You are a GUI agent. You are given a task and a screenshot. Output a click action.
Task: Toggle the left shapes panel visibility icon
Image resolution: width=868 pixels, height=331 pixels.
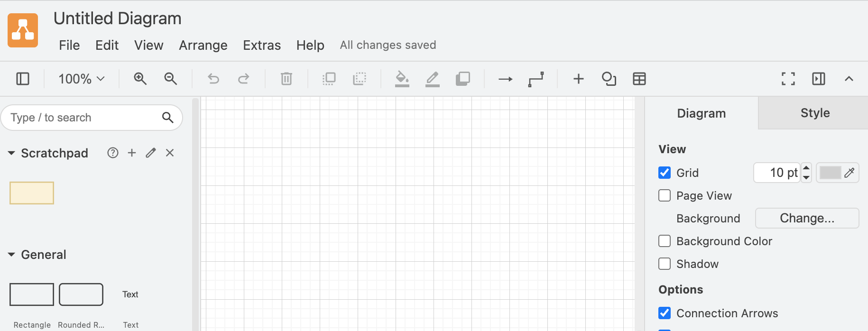click(x=22, y=79)
